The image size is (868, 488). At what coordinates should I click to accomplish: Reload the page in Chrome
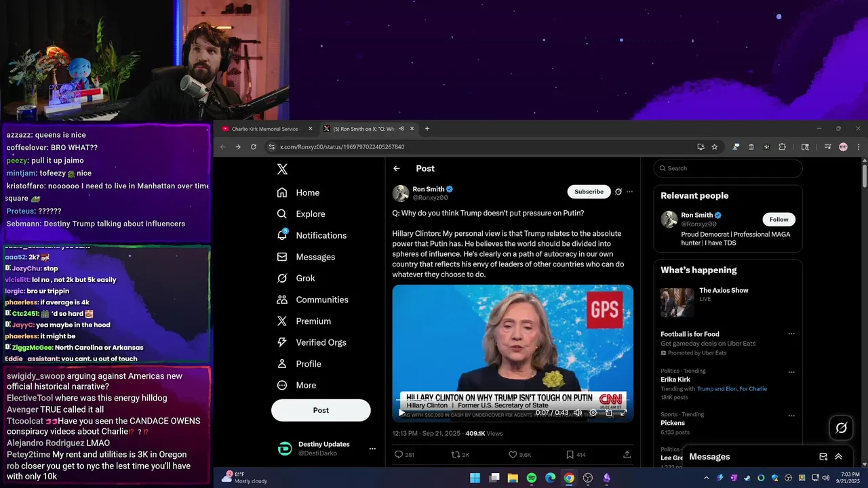(x=254, y=147)
